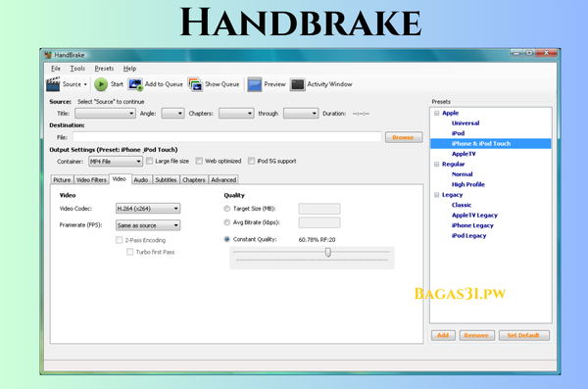The height and width of the screenshot is (389, 588).
Task: Switch to the Advanced tab
Action: coord(223,179)
